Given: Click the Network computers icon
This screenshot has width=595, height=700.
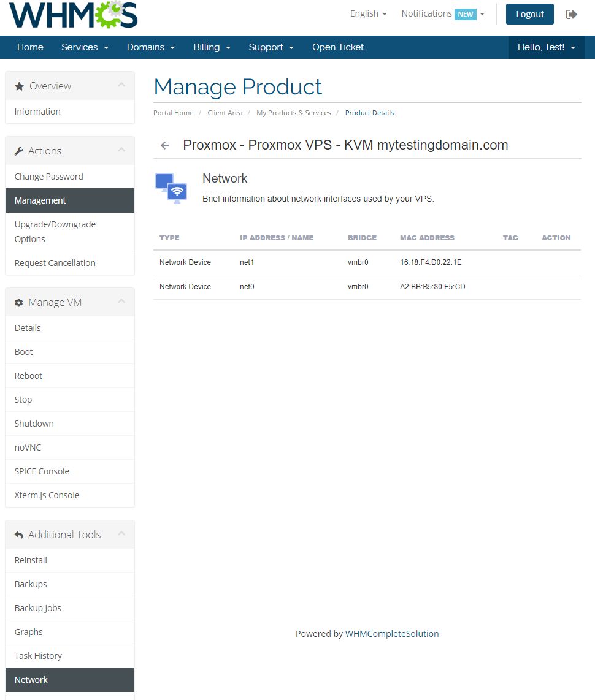Looking at the screenshot, I should pos(171,188).
